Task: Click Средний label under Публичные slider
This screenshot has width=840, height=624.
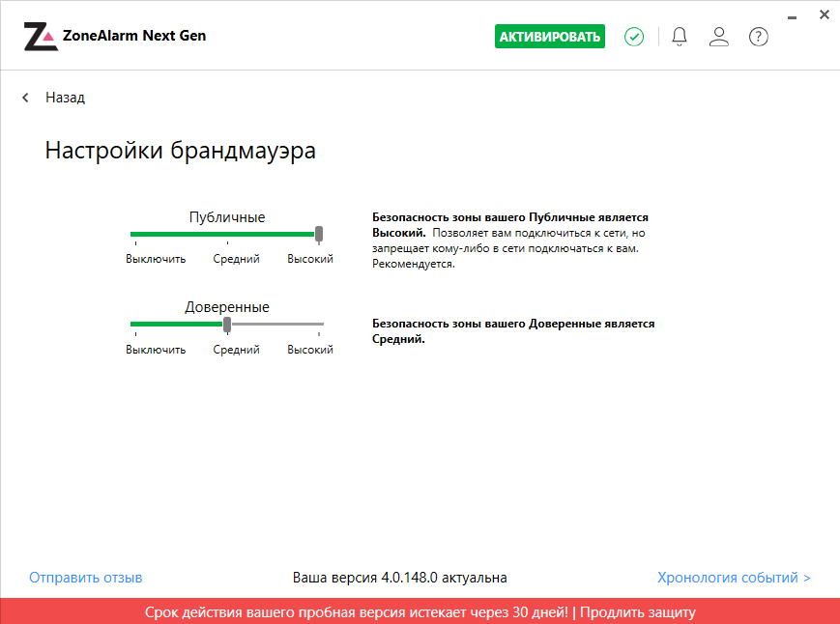Action: tap(236, 259)
